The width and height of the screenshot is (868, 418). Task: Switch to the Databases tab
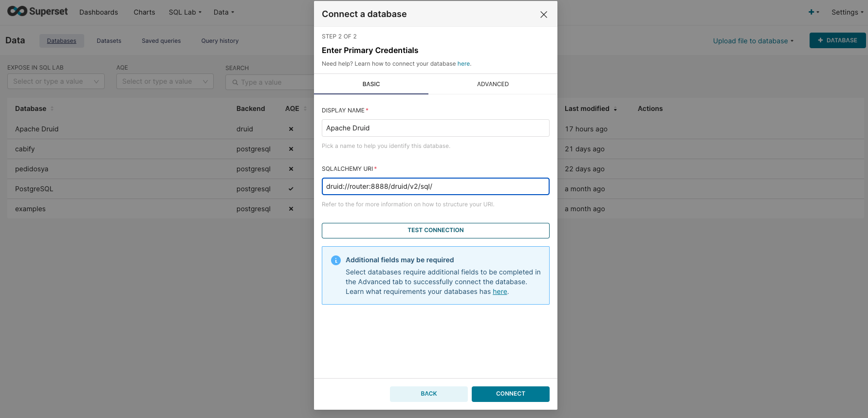(x=62, y=41)
